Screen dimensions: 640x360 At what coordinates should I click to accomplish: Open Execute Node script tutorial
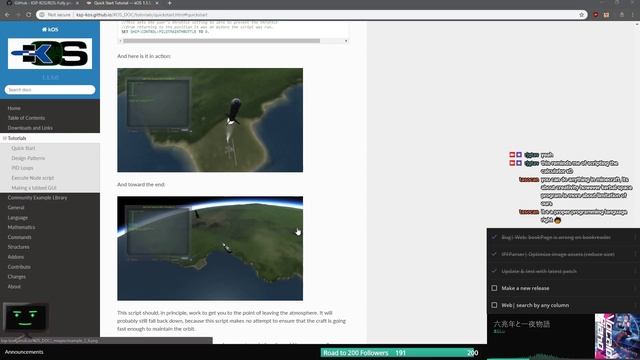click(x=33, y=178)
